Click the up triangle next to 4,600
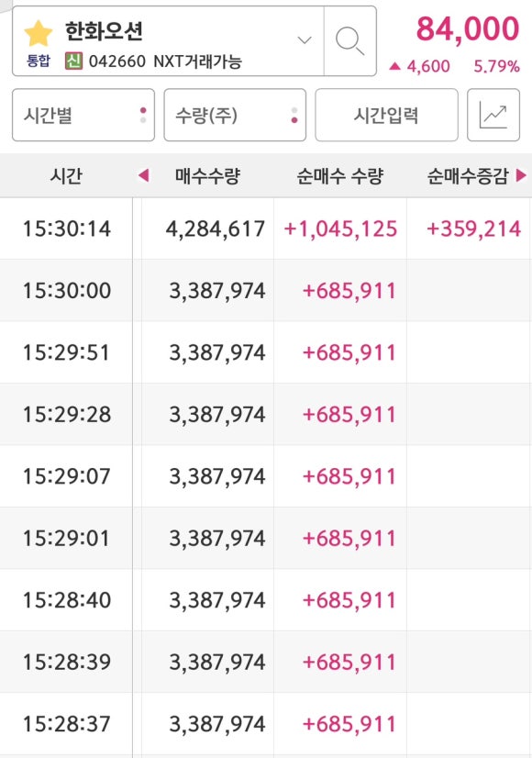The width and height of the screenshot is (532, 758). click(394, 66)
